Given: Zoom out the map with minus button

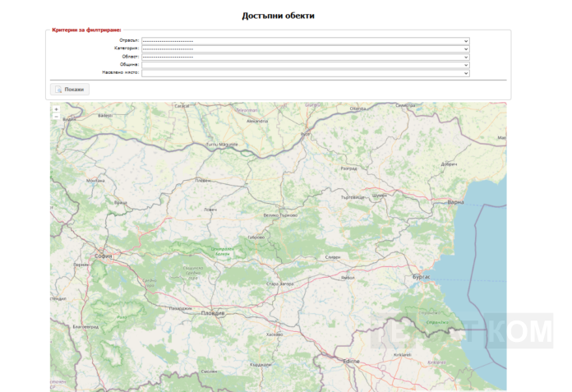Looking at the screenshot, I should (x=56, y=117).
